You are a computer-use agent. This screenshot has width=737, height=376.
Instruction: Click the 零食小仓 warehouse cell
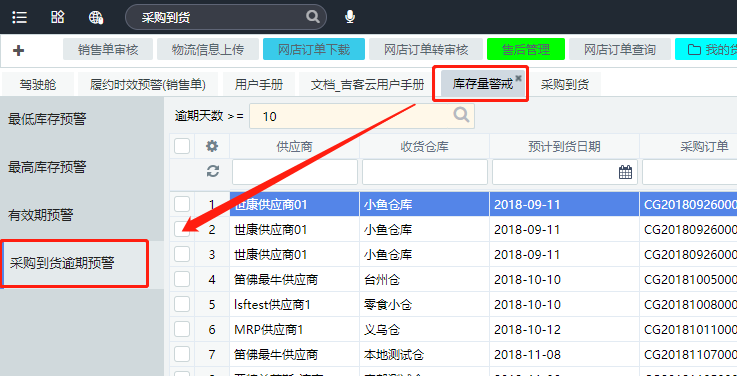pyautogui.click(x=424, y=305)
